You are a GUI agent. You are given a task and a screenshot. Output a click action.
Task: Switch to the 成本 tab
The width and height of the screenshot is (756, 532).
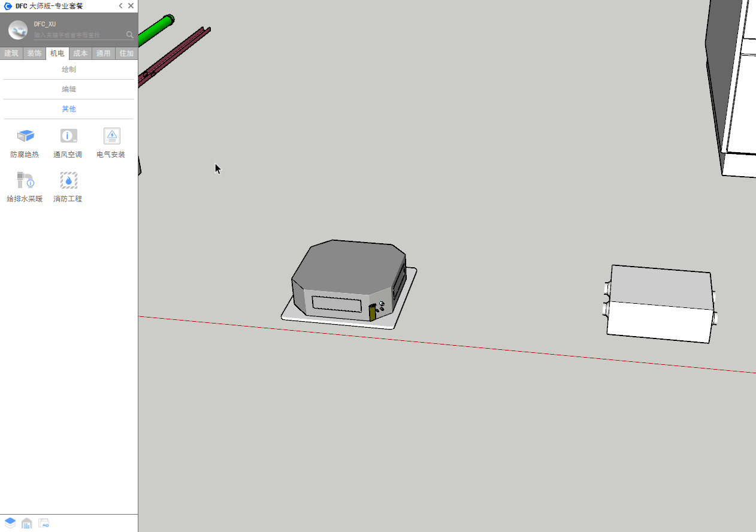80,53
